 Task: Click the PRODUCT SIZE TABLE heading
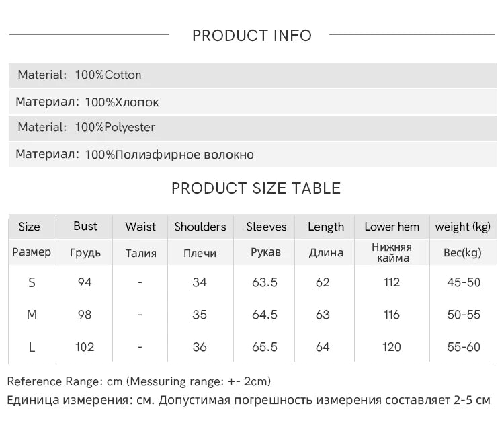click(x=256, y=188)
